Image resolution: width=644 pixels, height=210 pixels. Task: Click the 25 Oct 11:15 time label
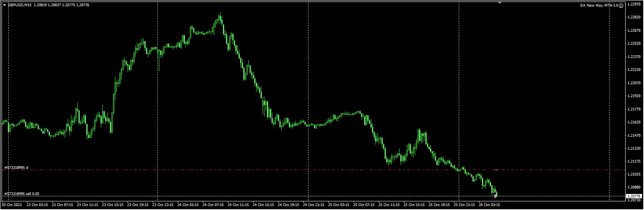point(389,205)
